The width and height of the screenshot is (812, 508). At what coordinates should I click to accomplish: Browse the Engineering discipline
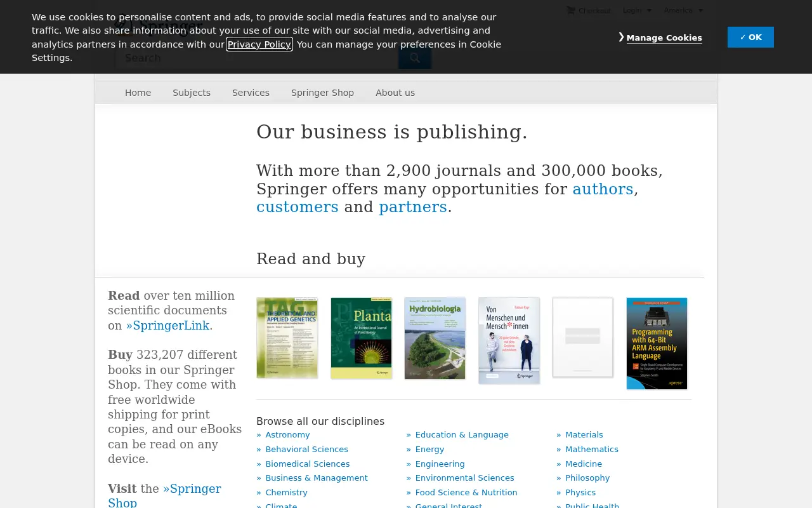pyautogui.click(x=440, y=464)
